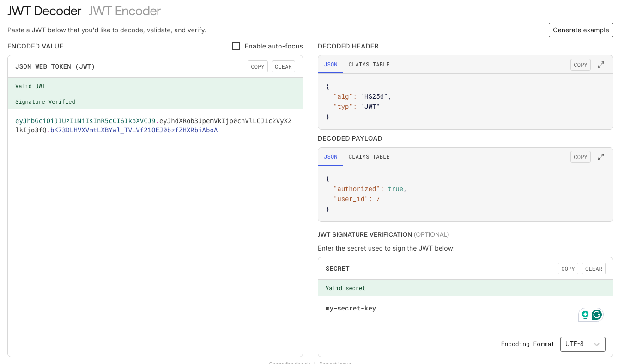Switch to the JWT Encoder tab
The height and width of the screenshot is (364, 624).
[125, 11]
